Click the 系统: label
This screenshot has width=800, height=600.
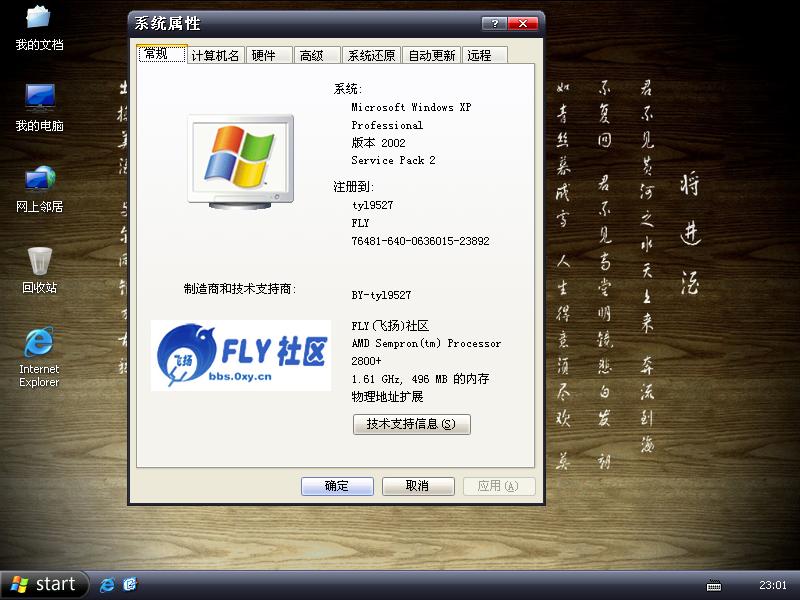pos(347,89)
